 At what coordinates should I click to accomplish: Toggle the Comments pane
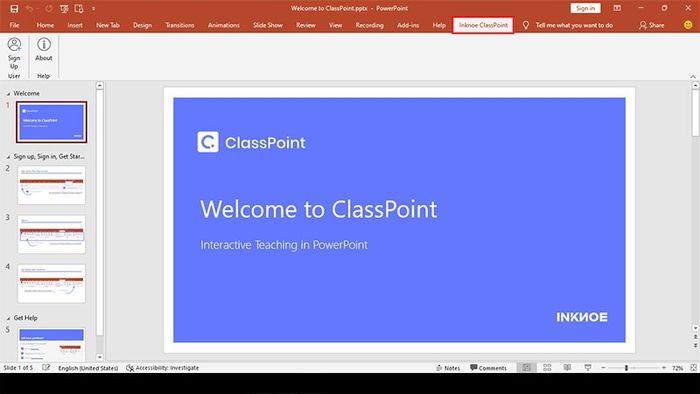coord(488,368)
